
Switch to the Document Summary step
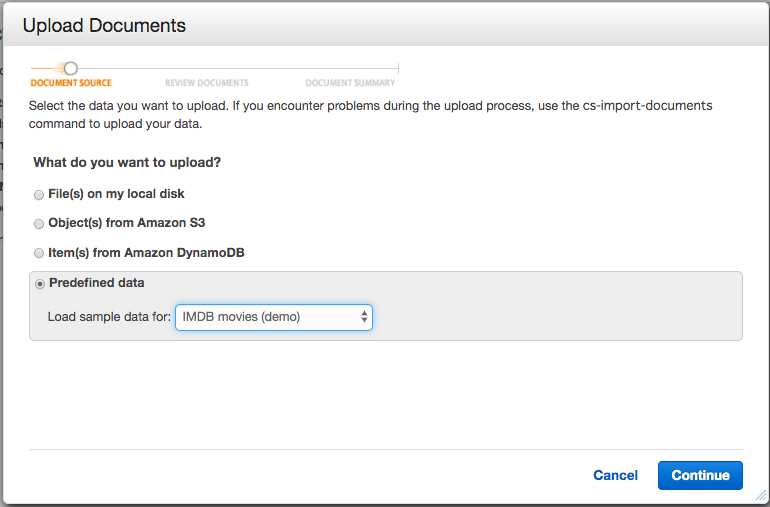[350, 83]
